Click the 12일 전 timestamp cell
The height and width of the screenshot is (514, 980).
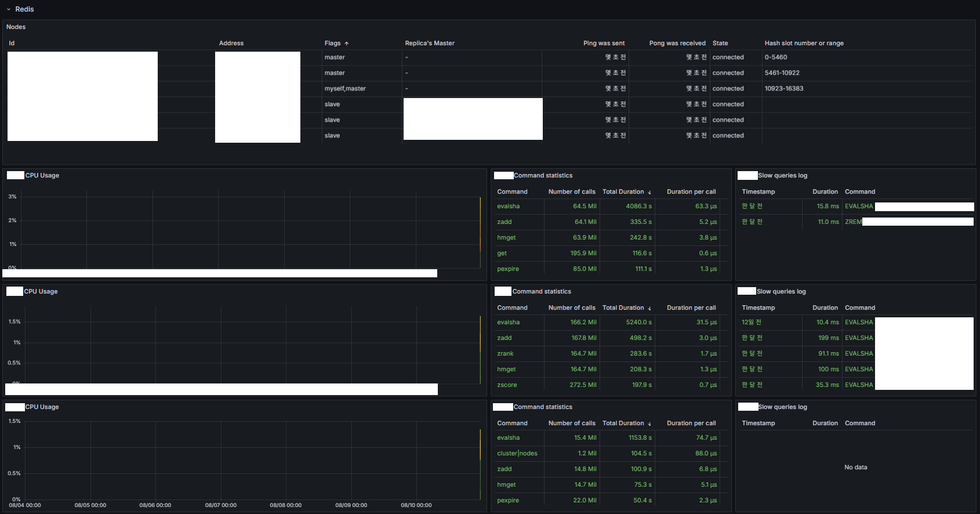click(x=752, y=323)
